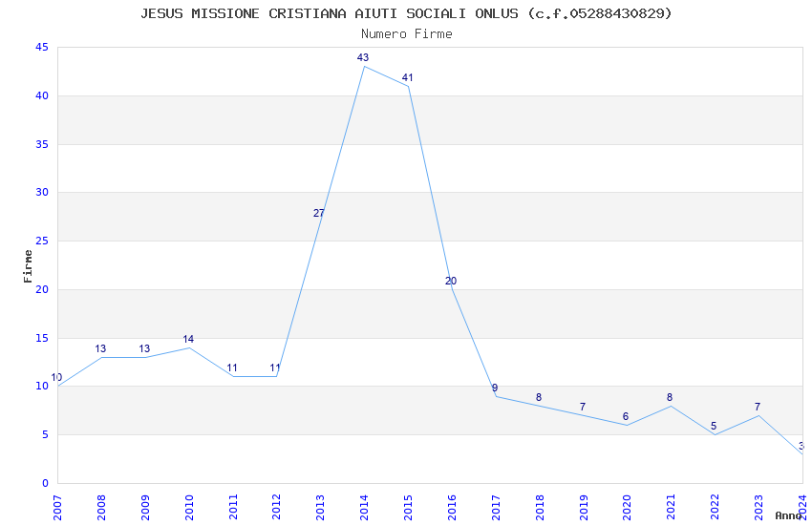812x525 pixels.
Task: Click the data point labeled 6
Action: click(x=627, y=425)
